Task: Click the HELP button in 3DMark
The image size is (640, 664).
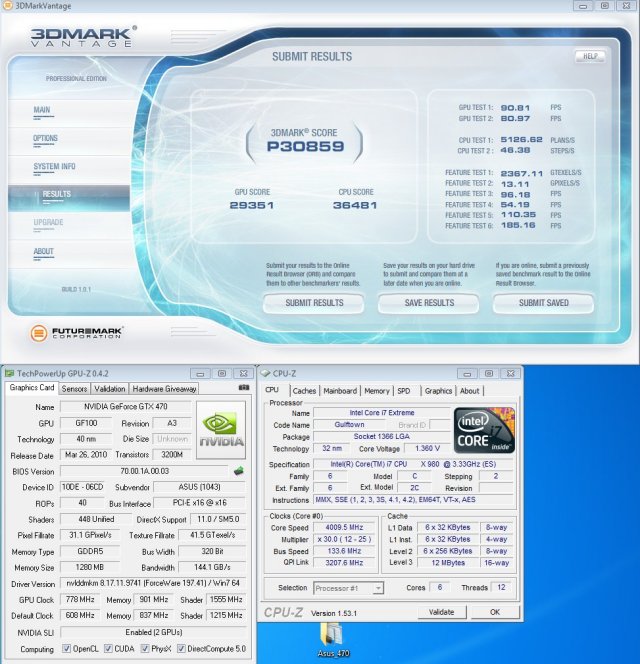Action: (x=590, y=56)
